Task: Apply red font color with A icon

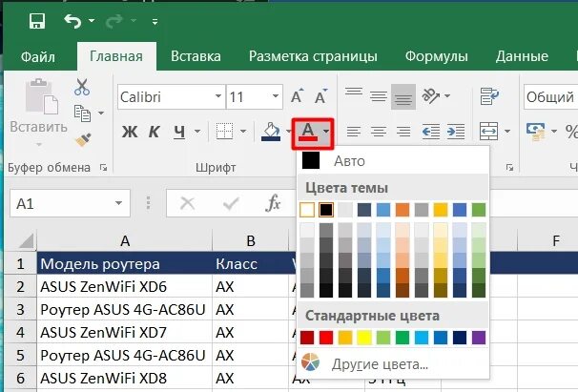Action: click(308, 132)
